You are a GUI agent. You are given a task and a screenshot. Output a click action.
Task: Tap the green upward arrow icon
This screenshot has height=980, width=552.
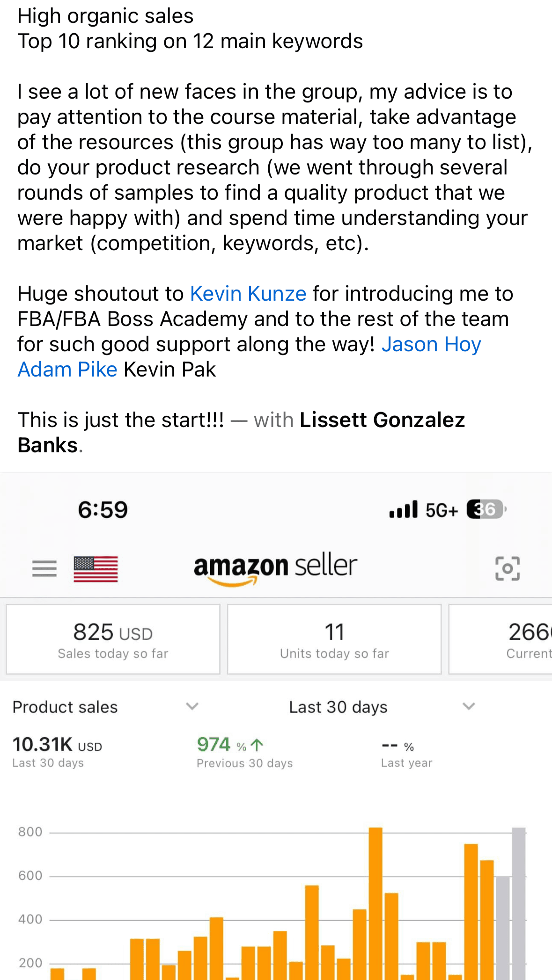tap(257, 744)
